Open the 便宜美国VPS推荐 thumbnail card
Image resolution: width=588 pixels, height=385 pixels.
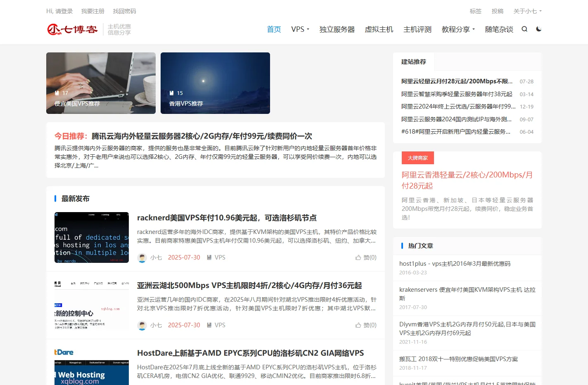(101, 83)
